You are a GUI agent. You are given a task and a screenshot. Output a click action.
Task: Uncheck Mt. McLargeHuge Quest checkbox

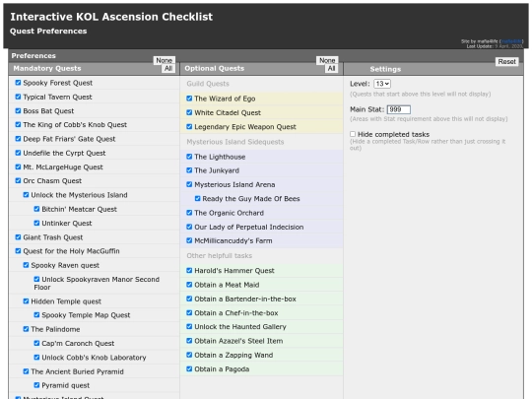click(18, 166)
